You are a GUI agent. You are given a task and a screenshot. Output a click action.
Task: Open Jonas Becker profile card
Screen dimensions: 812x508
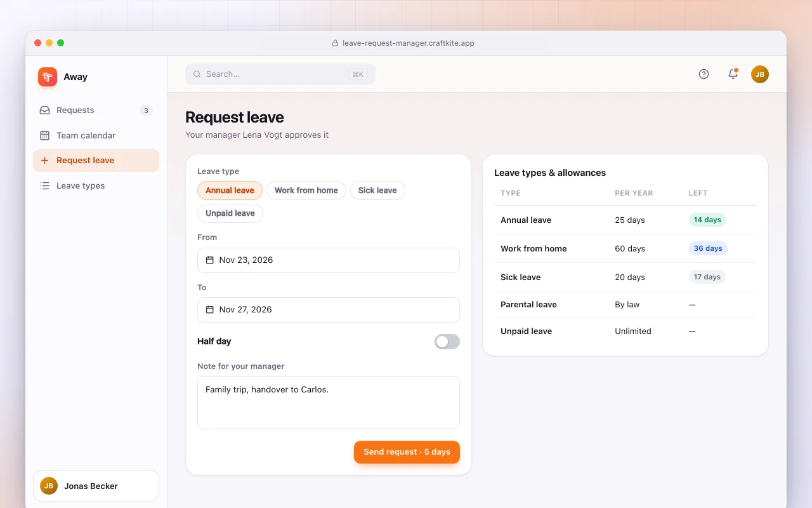click(96, 486)
